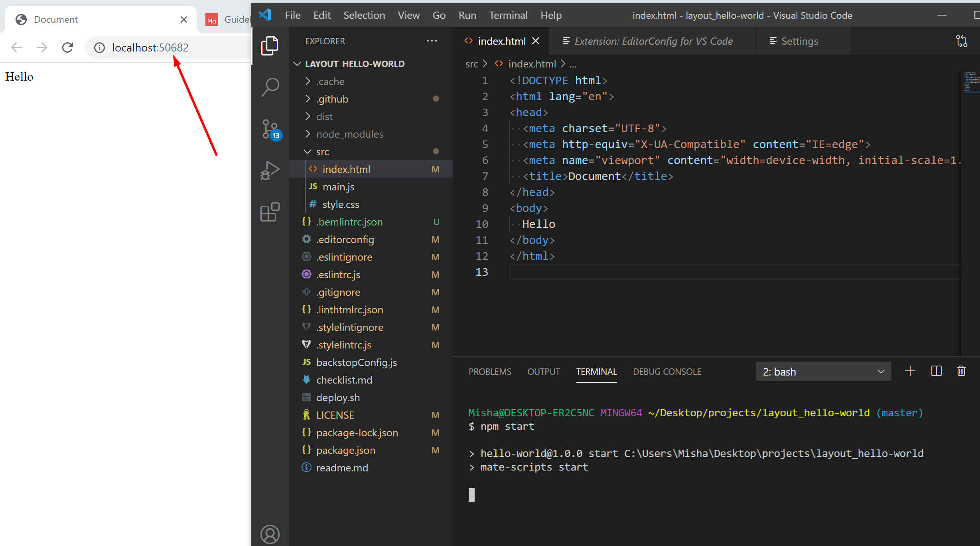Open deploy.sh file

click(x=371, y=398)
